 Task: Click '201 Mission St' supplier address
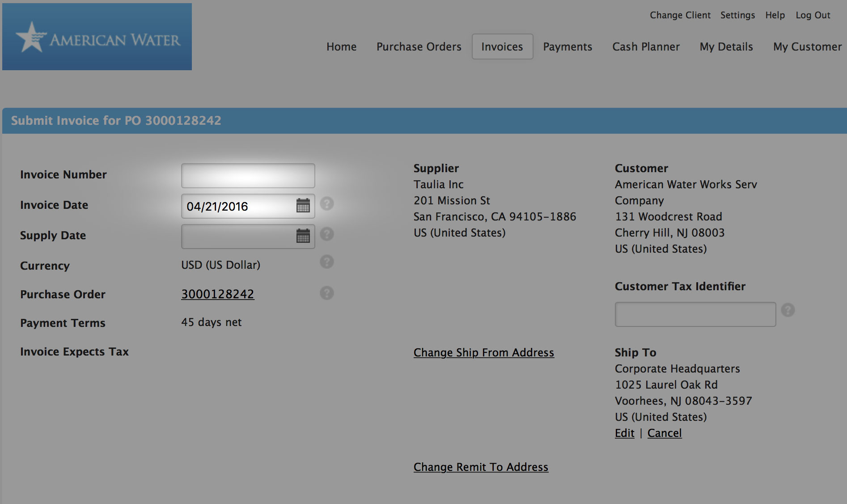[452, 200]
